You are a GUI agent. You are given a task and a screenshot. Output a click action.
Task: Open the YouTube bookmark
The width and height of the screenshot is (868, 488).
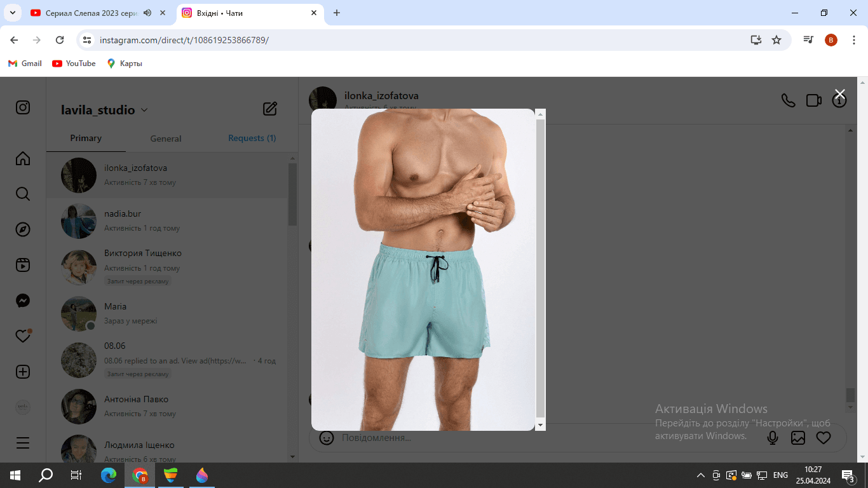click(x=74, y=64)
